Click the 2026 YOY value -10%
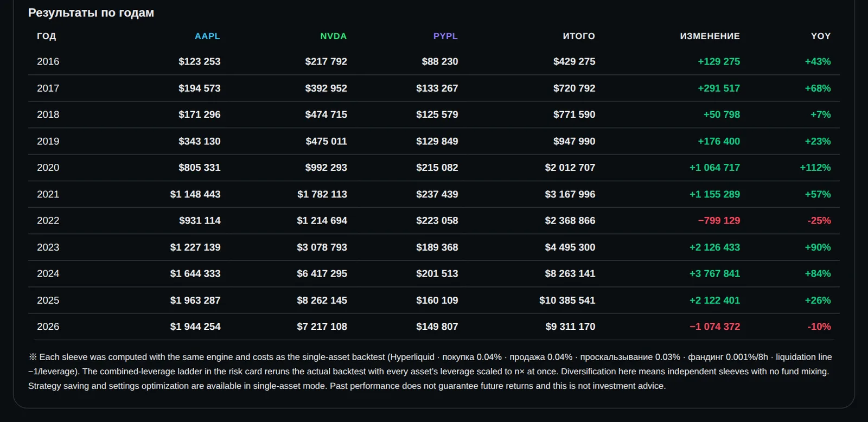Image resolution: width=868 pixels, height=422 pixels. coord(819,327)
